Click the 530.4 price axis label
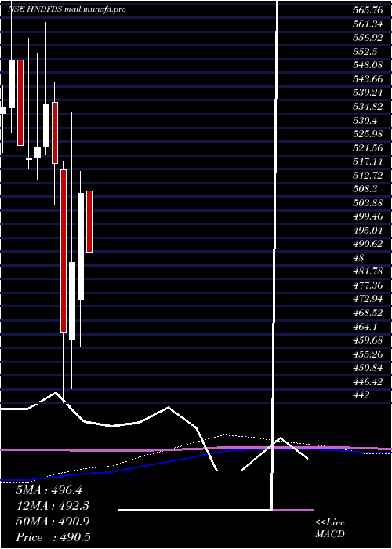Screen dimensions: 392x549 coord(365,120)
